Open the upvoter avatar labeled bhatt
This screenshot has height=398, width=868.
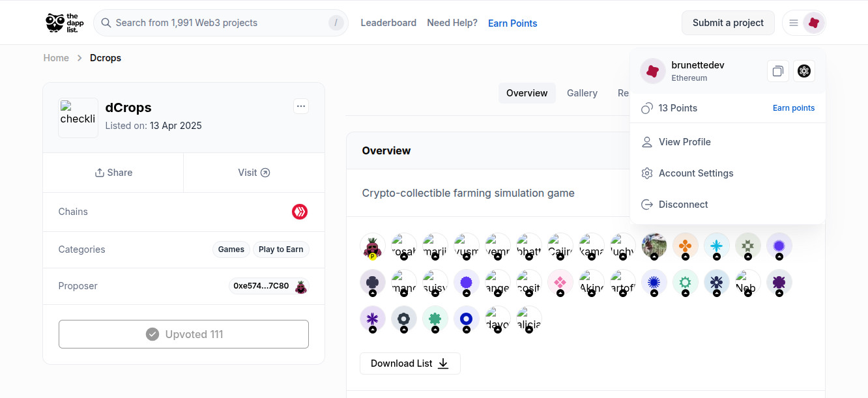coord(529,246)
